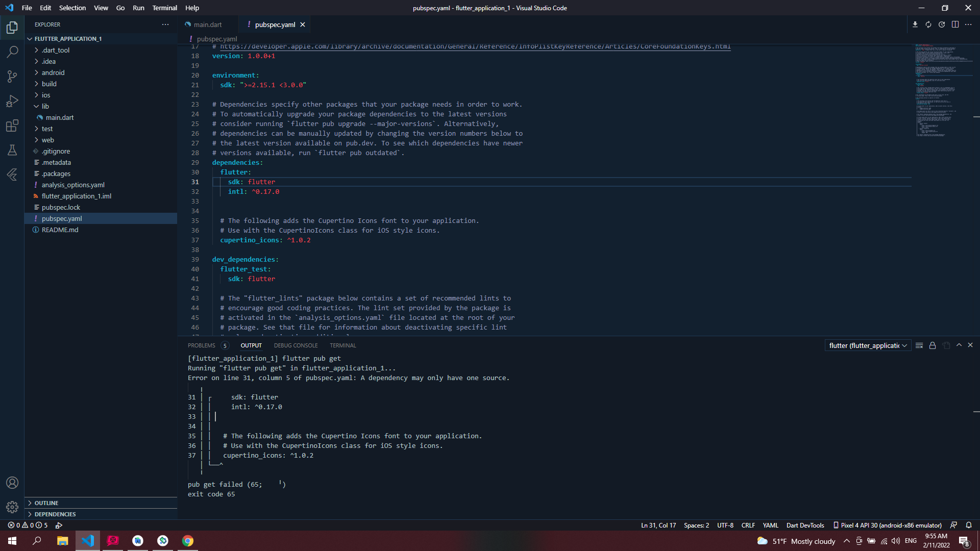Screen dimensions: 980x551
Task: Click the Upgrade Packages sync icon
Action: 928,24
